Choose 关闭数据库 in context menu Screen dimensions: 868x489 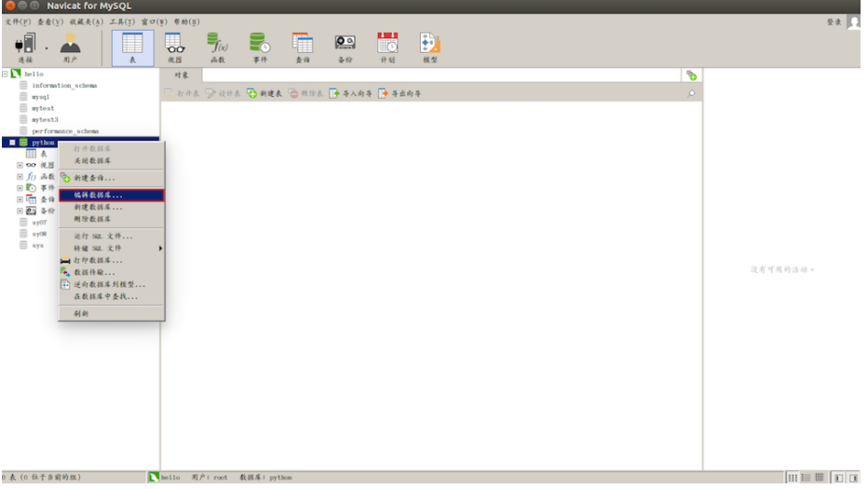coord(111,160)
